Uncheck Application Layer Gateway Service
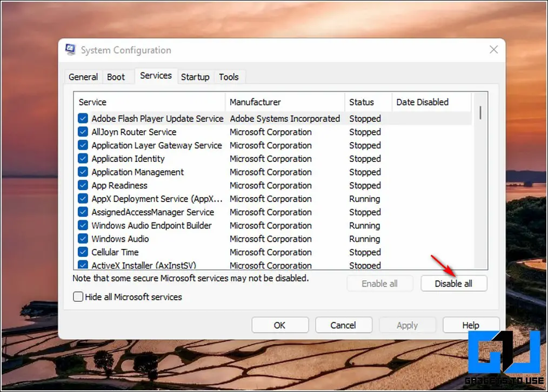This screenshot has width=548, height=392. point(83,145)
